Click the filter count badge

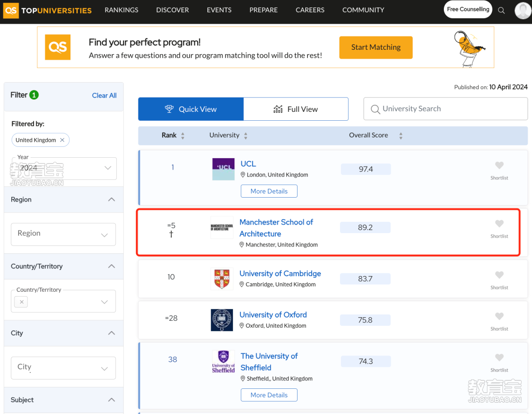[34, 95]
